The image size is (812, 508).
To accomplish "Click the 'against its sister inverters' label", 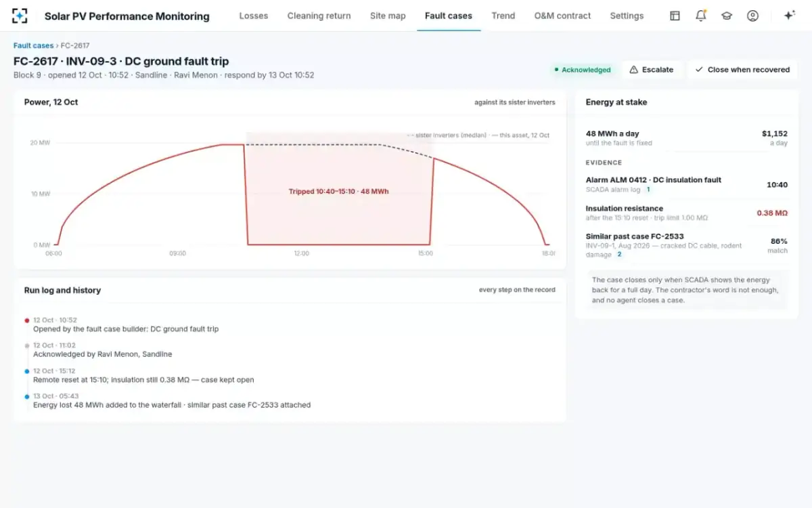I will pyautogui.click(x=515, y=103).
